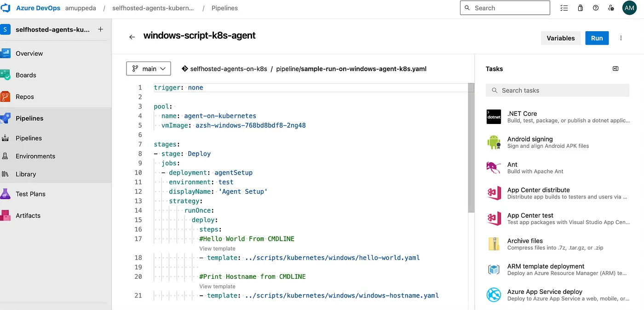
Task: Collapse the Tasks panel with the toggle icon
Action: pos(615,68)
